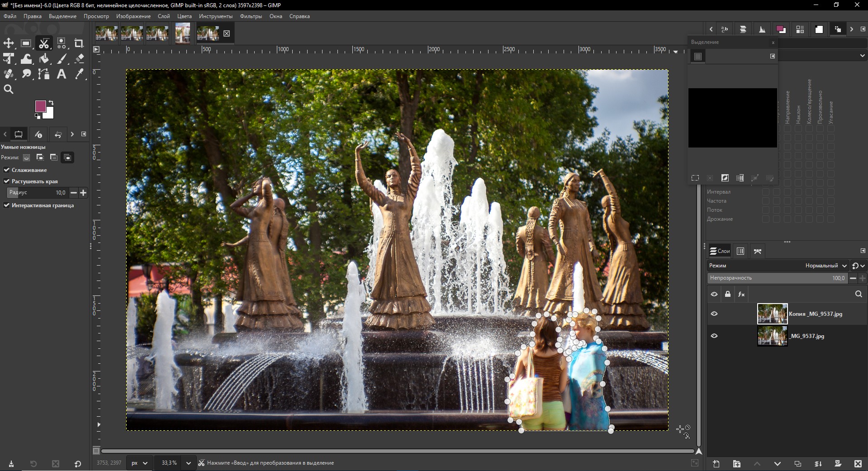Delete the layer using bottom X icon
868x471 pixels.
tap(858, 464)
